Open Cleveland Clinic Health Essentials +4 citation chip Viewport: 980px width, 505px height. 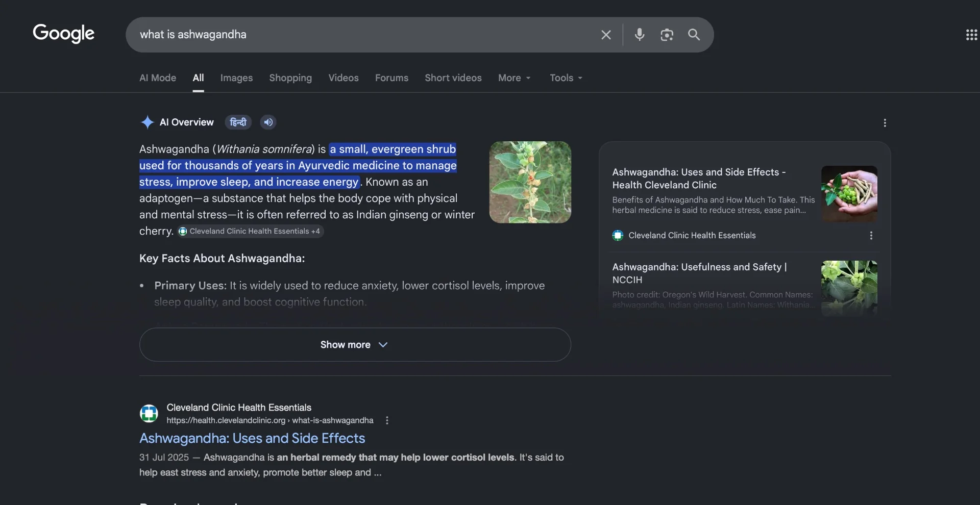250,232
